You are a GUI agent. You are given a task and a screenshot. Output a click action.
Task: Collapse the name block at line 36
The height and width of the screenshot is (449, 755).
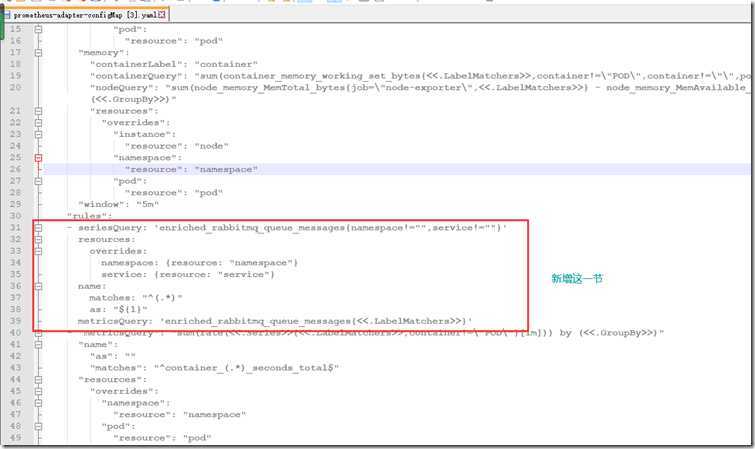(x=38, y=286)
